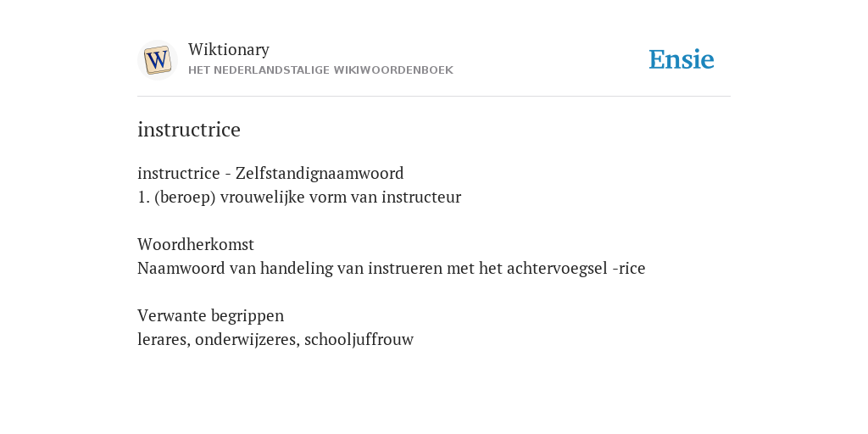Click the suffix '-rice' text
Viewport: 868px width, 434px height.
click(629, 269)
